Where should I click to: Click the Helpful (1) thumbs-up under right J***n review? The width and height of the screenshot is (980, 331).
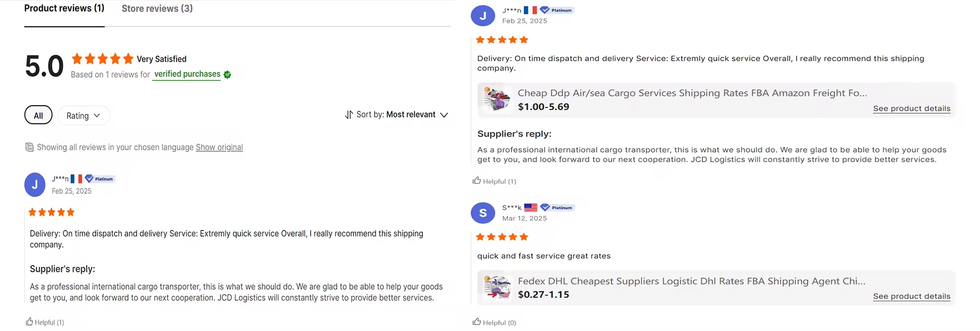pos(477,181)
